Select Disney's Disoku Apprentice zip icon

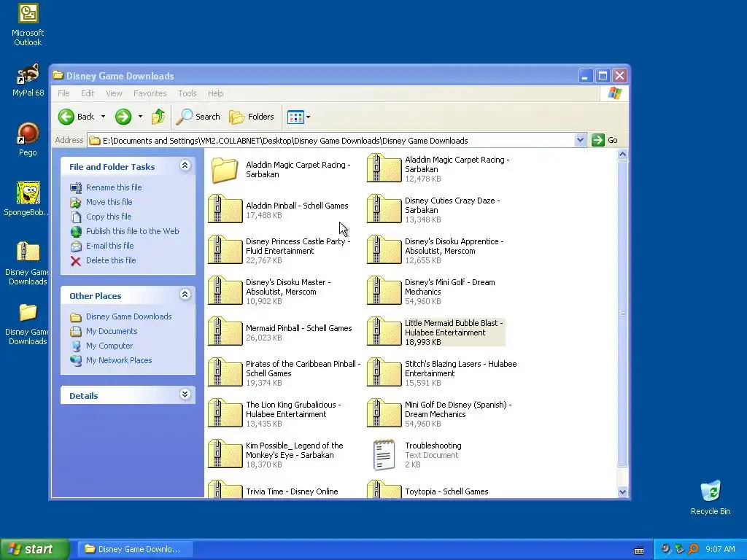click(x=384, y=249)
